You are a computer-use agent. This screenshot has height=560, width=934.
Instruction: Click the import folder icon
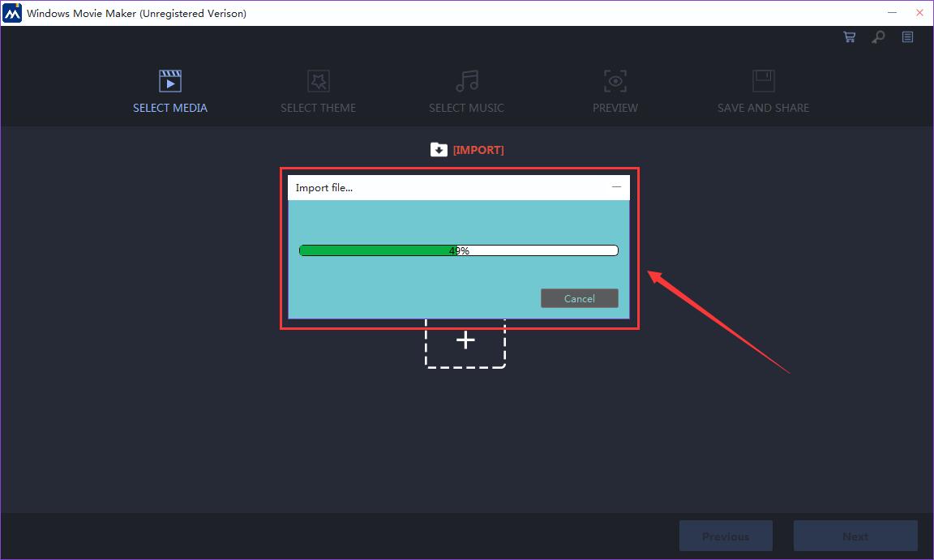439,149
